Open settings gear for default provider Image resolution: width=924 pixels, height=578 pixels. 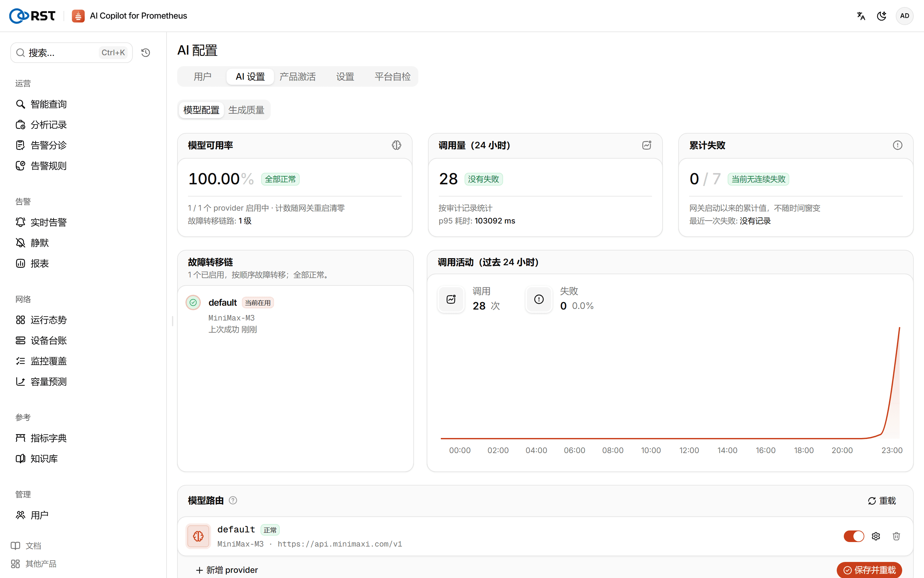(x=876, y=536)
